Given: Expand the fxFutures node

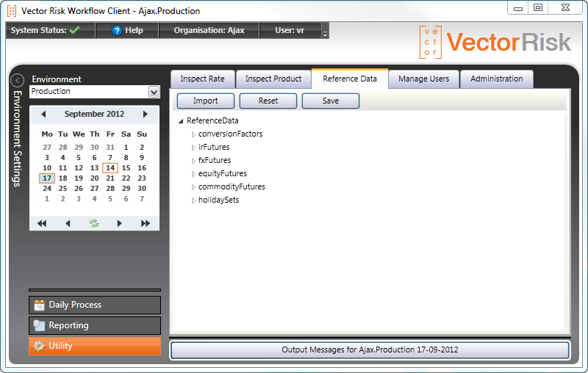Looking at the screenshot, I should tap(193, 161).
